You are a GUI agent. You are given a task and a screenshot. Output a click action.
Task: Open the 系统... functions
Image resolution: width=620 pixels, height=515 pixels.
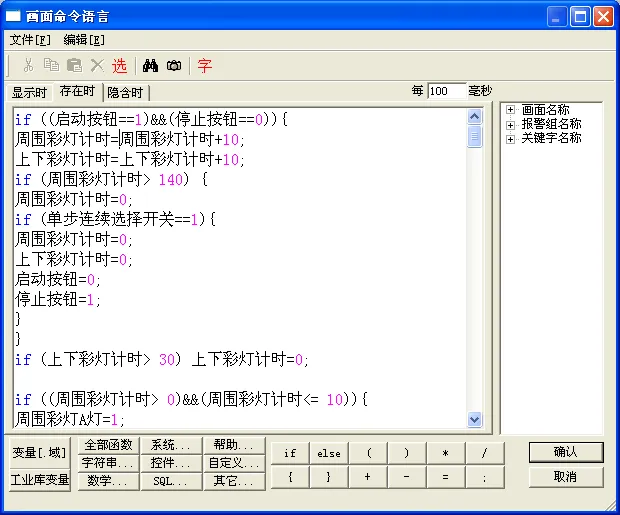click(x=171, y=445)
